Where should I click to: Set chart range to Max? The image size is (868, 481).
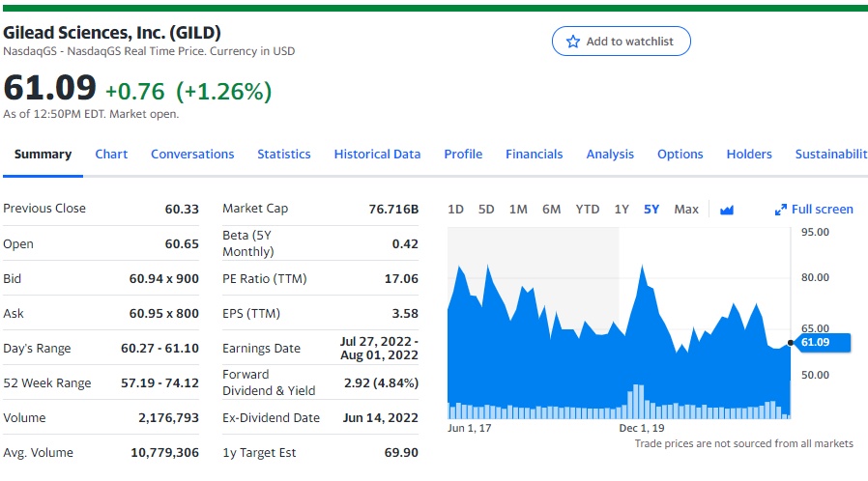(x=686, y=210)
